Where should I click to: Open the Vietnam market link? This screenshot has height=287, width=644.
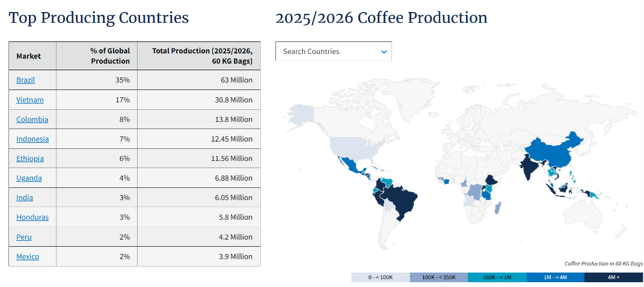tap(30, 100)
